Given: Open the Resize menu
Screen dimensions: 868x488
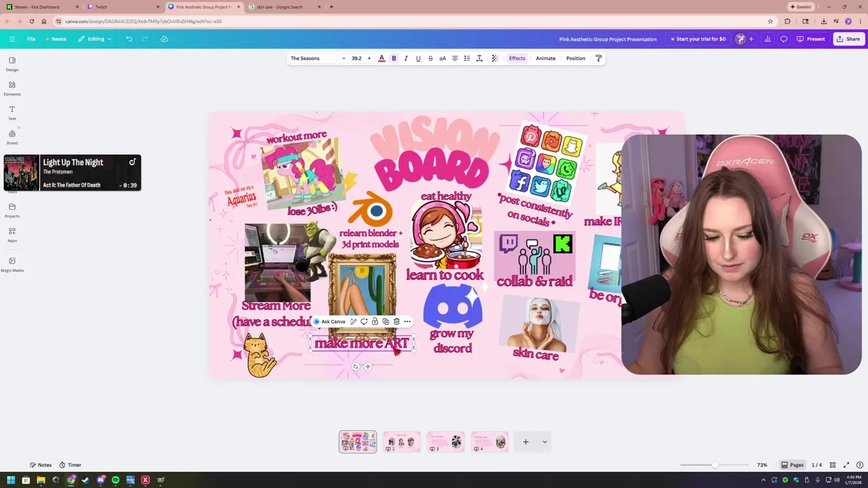Looking at the screenshot, I should click(56, 39).
